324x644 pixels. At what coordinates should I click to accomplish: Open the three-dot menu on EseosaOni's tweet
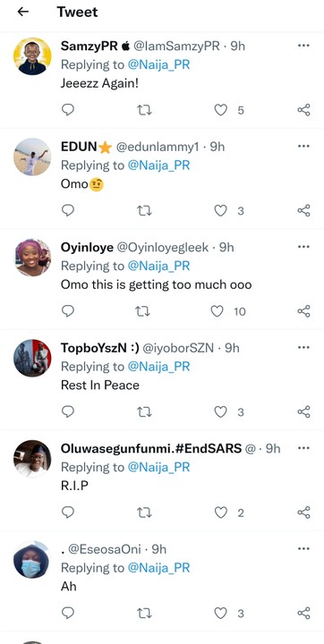coord(303,548)
